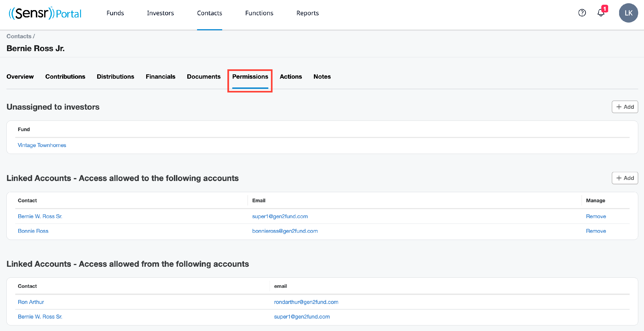Click the bonnieross@gen2fund.com email link
The image size is (644, 331).
coord(285,231)
